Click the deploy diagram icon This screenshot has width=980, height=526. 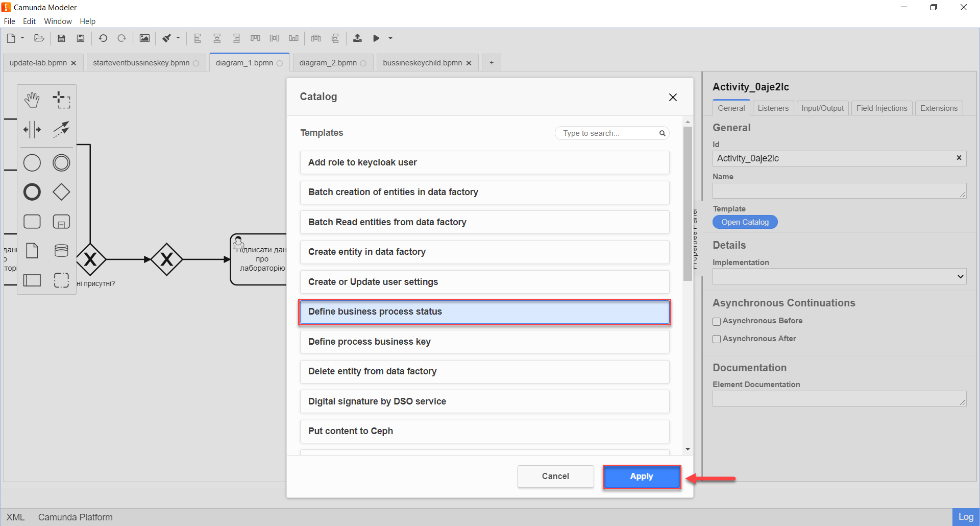click(x=357, y=38)
